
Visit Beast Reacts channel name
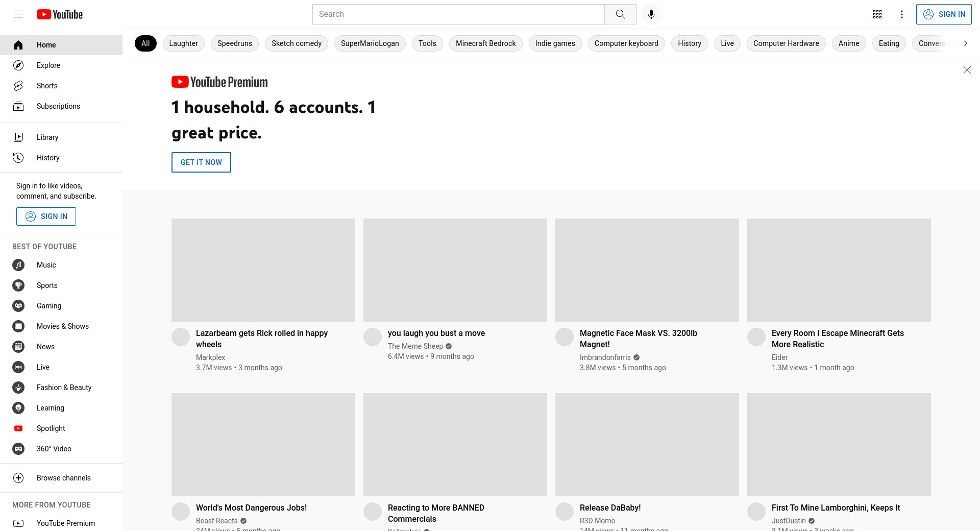click(217, 521)
